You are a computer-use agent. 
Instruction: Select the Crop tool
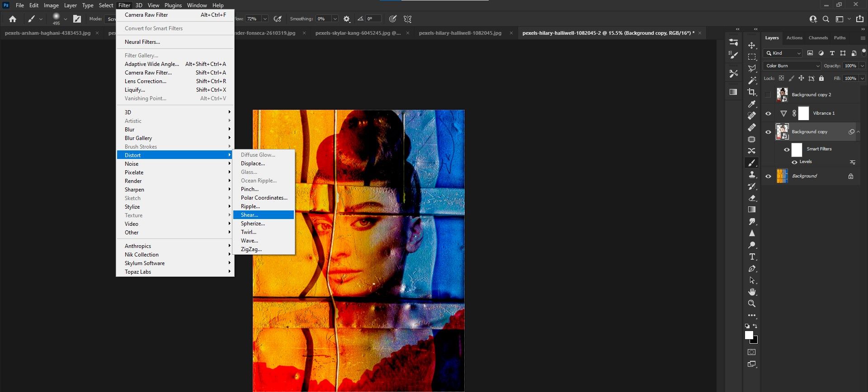tap(752, 92)
